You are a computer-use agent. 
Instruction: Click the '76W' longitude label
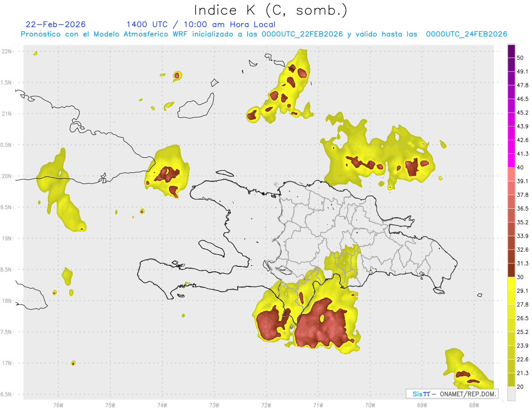pyautogui.click(x=58, y=405)
